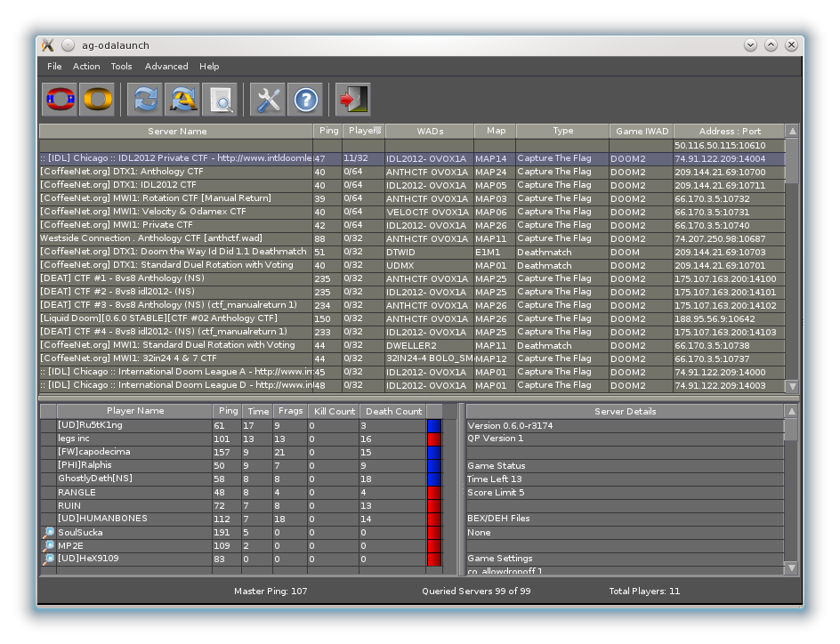The width and height of the screenshot is (840, 644).
Task: Click the refresh-all icon with the letter A
Action: coord(182,100)
